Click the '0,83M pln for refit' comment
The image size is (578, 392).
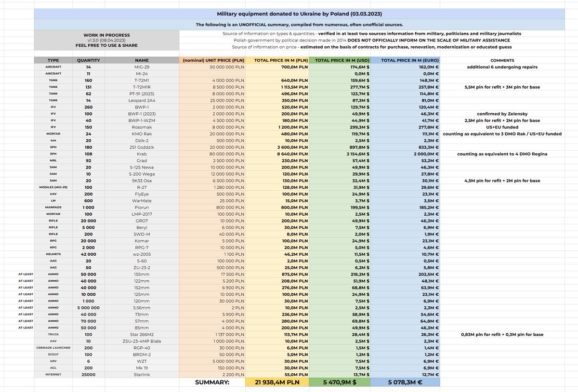coord(502,334)
